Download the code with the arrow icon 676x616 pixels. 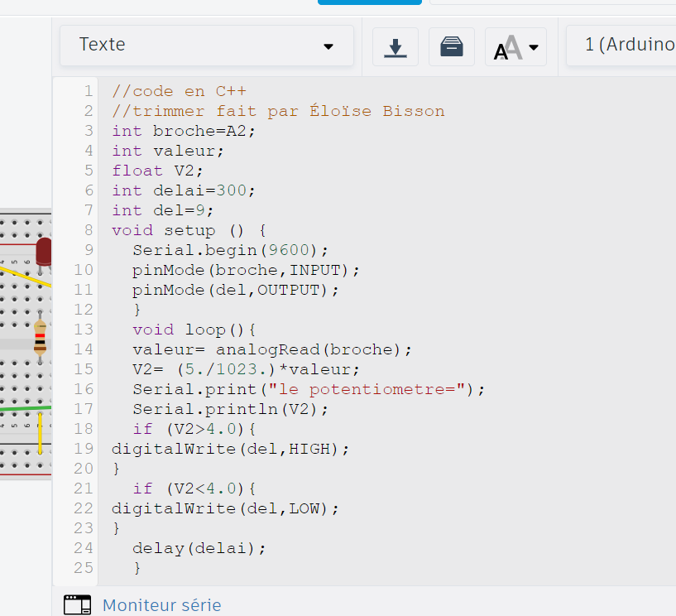pyautogui.click(x=396, y=46)
